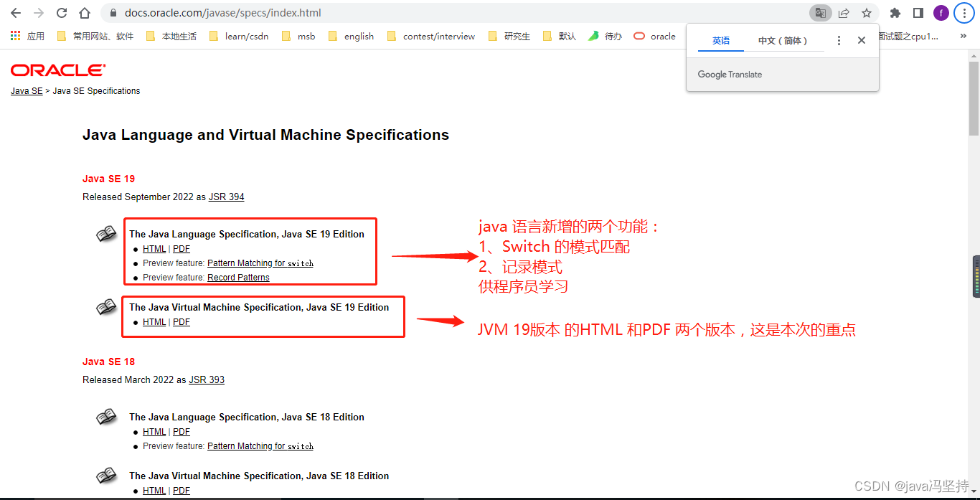Select the 英语 tab in translate popup
The image size is (980, 500).
(x=721, y=41)
